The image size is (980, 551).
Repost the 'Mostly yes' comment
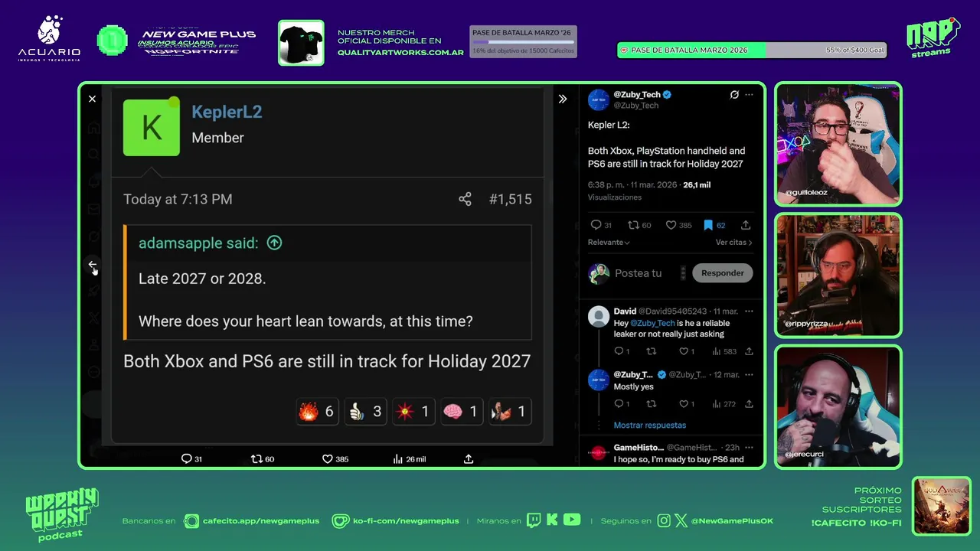[652, 404]
